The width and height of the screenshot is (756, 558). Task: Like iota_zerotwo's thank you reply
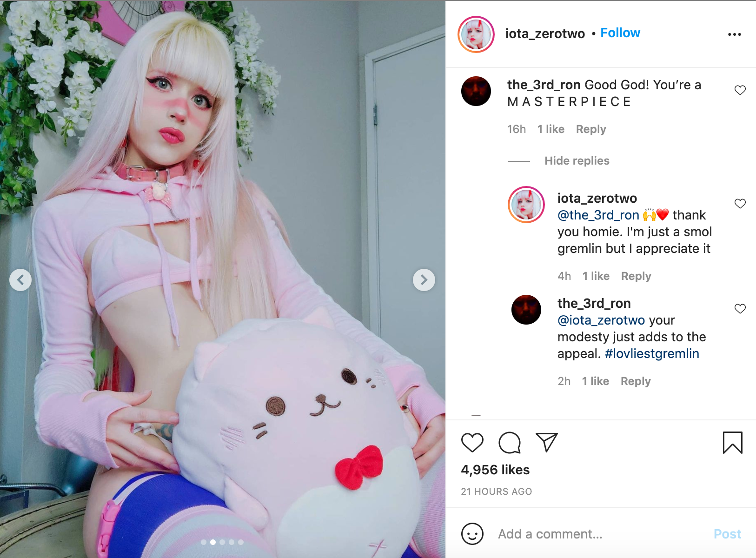[x=740, y=204]
